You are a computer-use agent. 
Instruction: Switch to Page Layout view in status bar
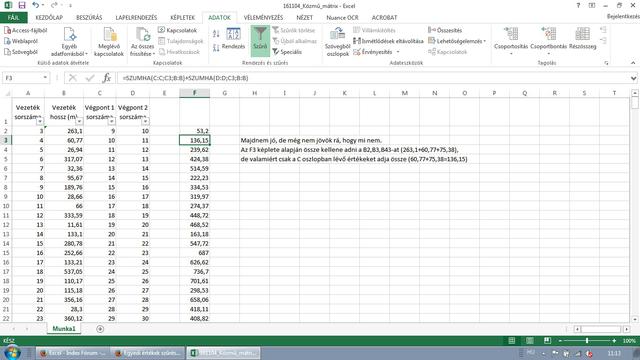point(529,340)
